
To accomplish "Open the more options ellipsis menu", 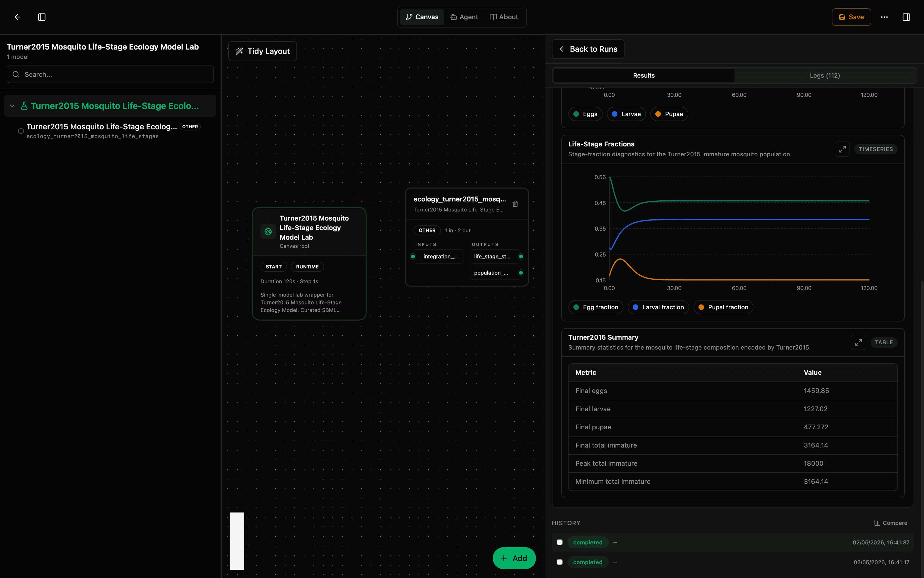I will click(884, 17).
